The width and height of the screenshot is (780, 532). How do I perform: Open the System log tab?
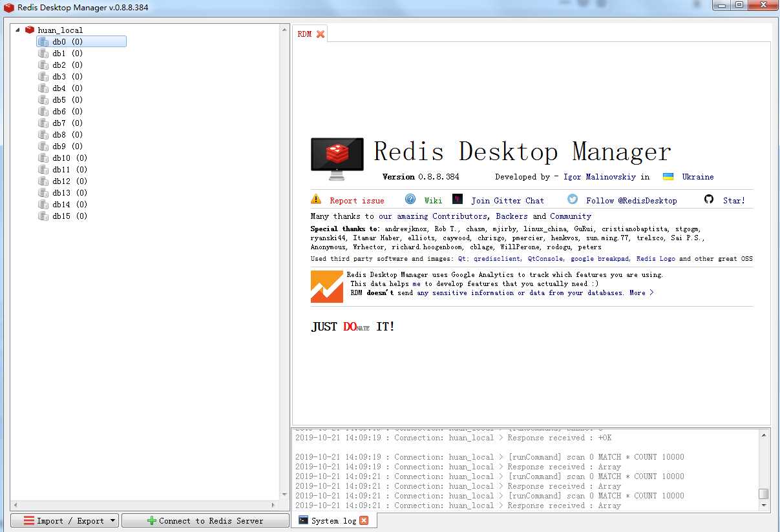point(333,520)
